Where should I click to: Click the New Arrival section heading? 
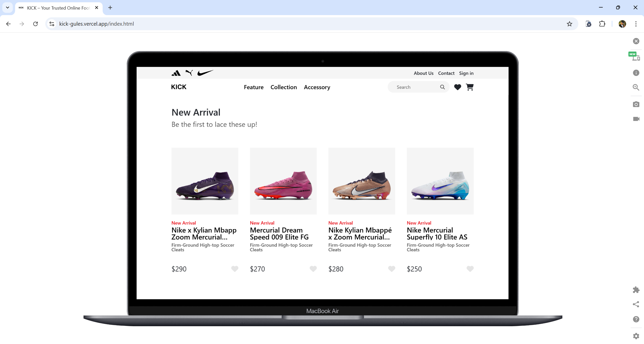click(x=196, y=112)
